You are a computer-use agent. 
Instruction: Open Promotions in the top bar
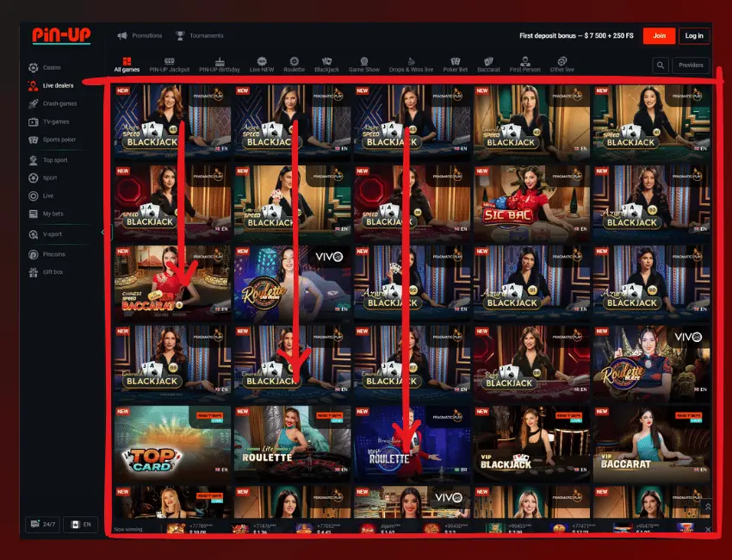coord(140,36)
